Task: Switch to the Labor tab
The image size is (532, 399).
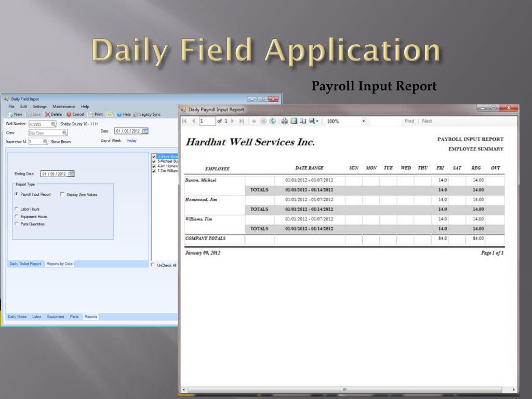Action: point(37,316)
